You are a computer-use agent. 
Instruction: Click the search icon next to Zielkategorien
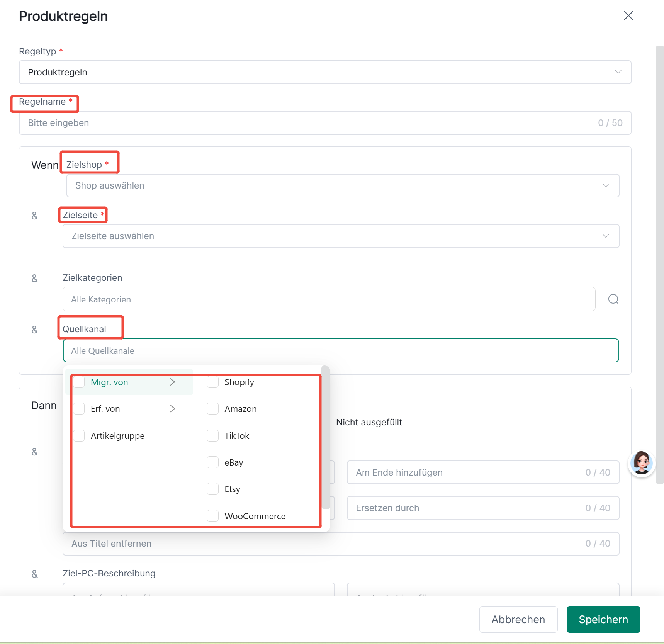point(613,299)
